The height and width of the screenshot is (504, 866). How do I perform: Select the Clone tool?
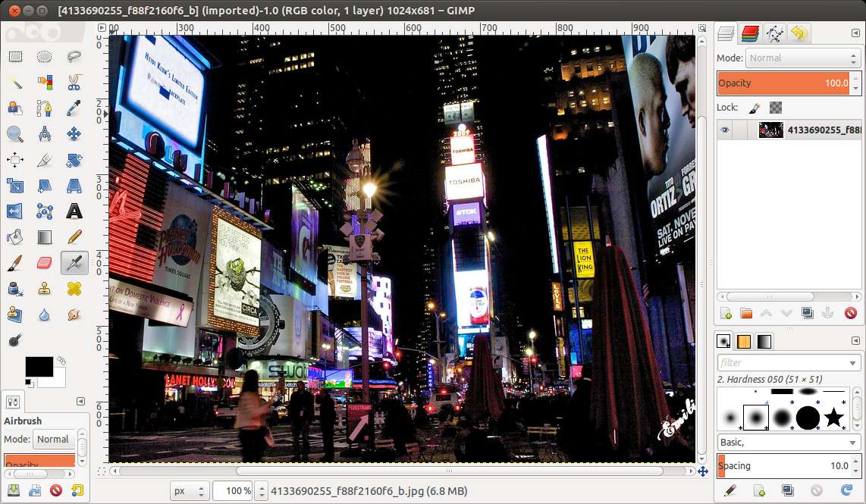45,288
